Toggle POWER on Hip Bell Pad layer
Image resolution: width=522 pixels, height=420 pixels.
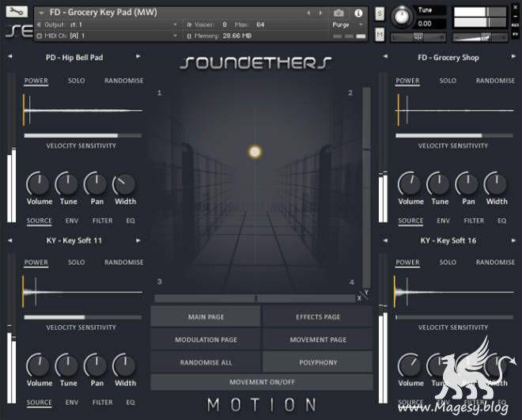tap(36, 81)
